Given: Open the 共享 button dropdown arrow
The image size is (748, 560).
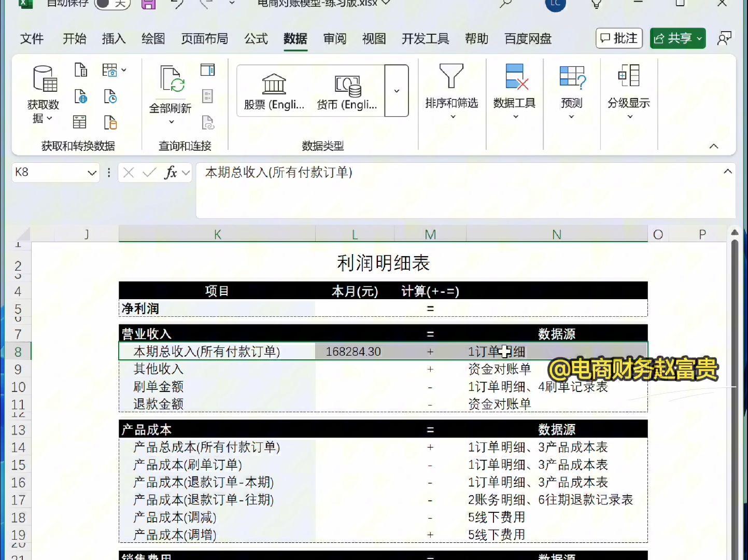Looking at the screenshot, I should [x=699, y=38].
